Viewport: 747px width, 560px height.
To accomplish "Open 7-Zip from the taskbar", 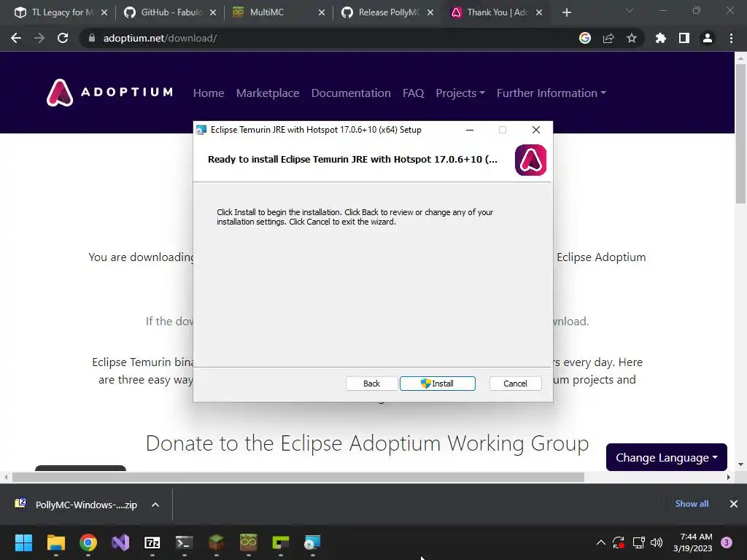I will pyautogui.click(x=152, y=542).
